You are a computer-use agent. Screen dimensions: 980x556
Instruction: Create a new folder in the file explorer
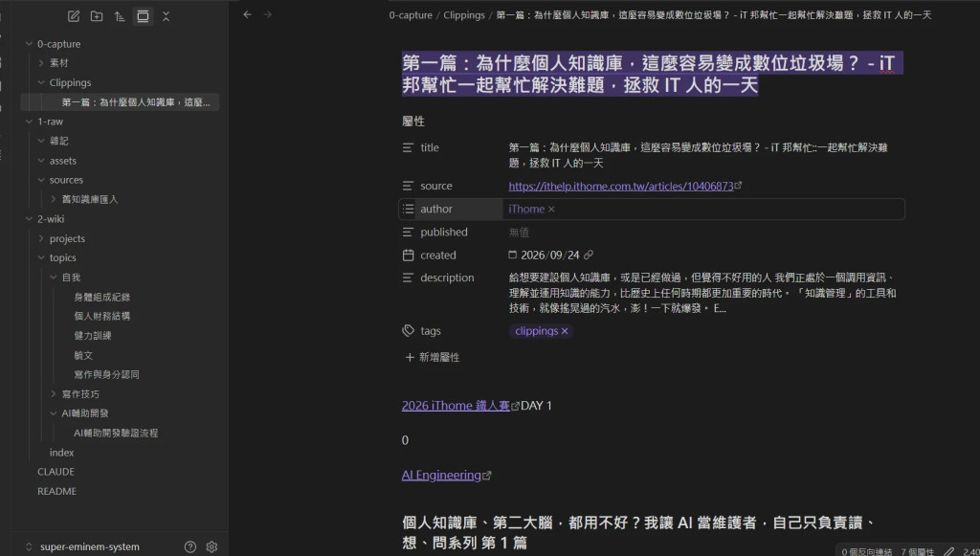(x=97, y=17)
